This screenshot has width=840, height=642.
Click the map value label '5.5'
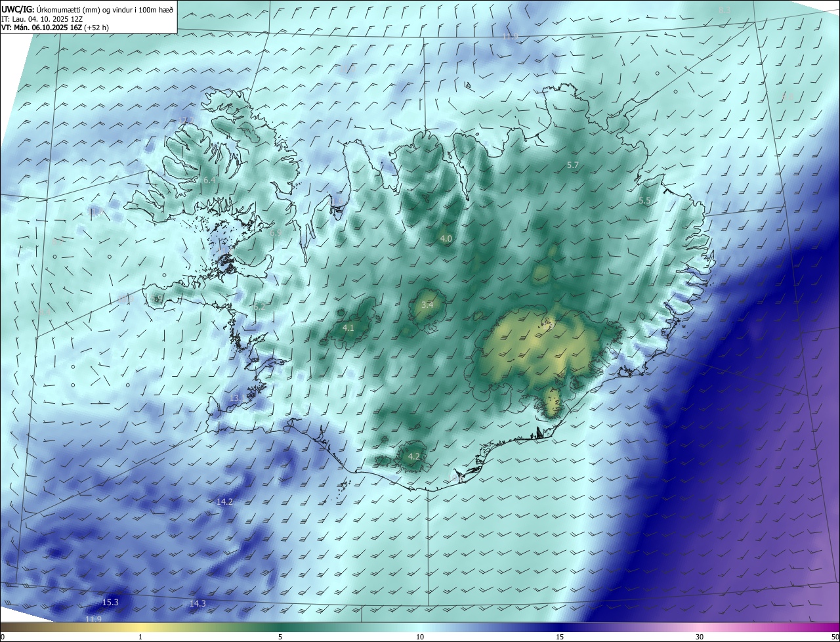tap(644, 201)
